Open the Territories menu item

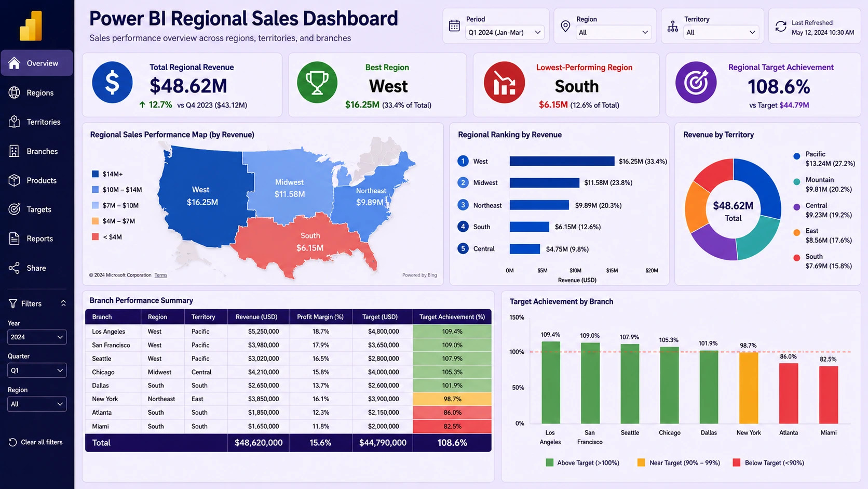[x=37, y=122]
